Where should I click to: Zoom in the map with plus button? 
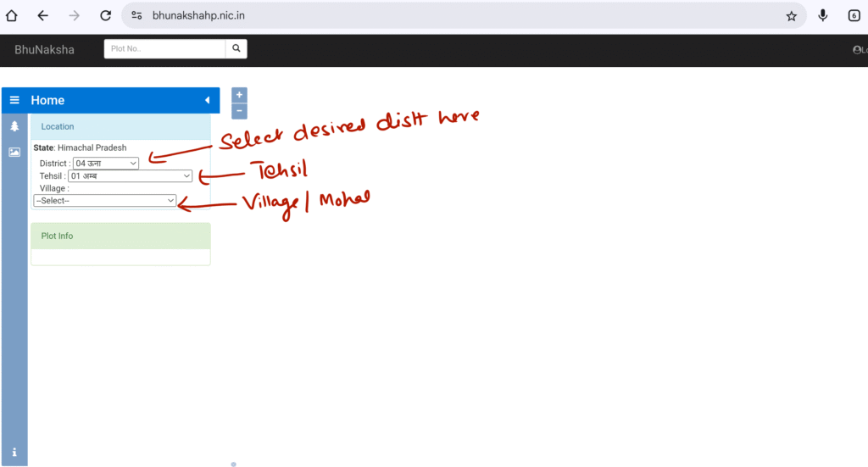[239, 95]
